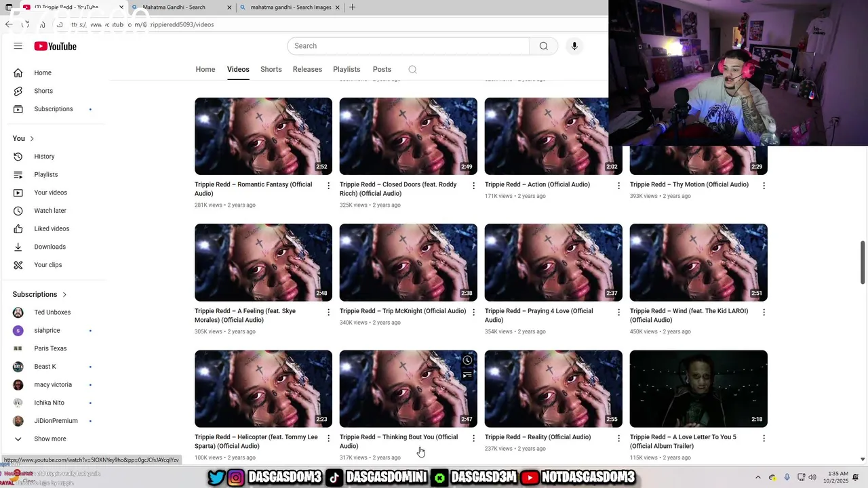Play Trip McKnight video thumbnail
Screen dimensions: 868x488
408,262
